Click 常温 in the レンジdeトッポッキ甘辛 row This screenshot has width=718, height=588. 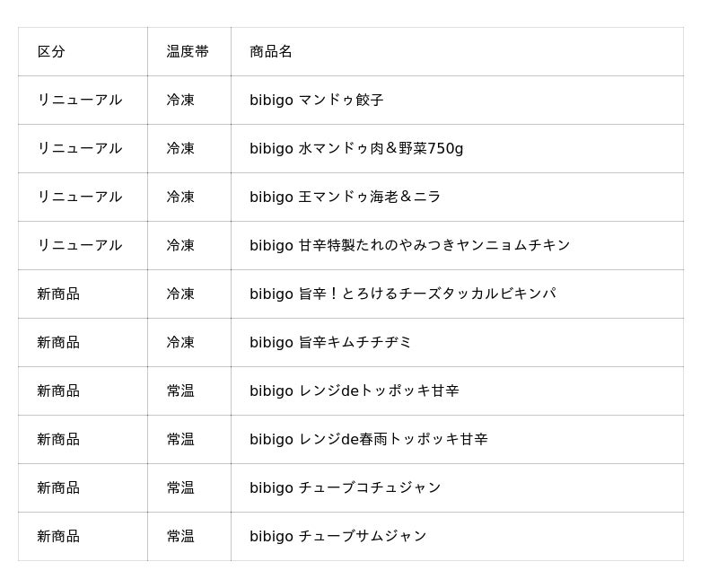click(180, 391)
